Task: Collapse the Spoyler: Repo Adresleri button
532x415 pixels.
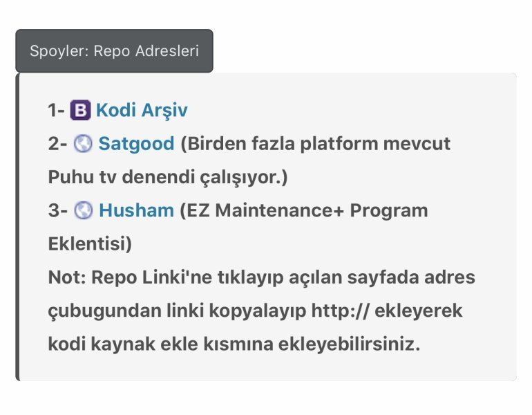Action: pos(114,51)
